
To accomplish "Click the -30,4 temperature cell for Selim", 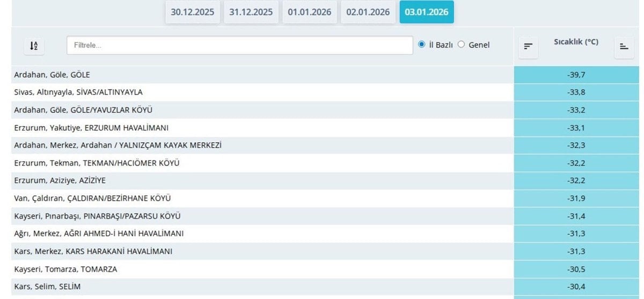I will (x=576, y=287).
